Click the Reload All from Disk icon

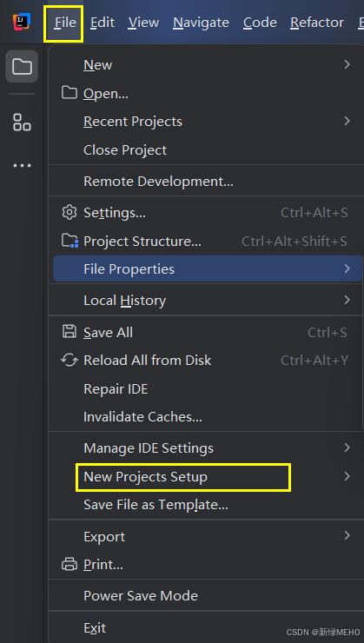point(69,360)
